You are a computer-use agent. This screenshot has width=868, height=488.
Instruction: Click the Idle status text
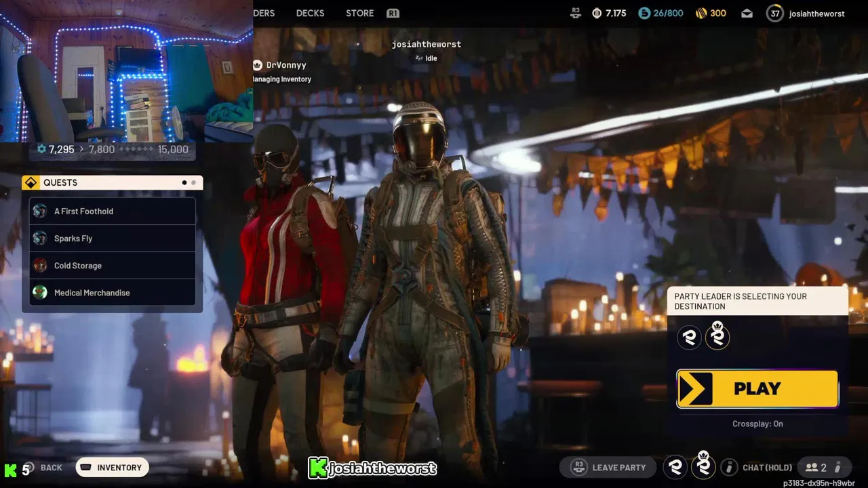click(431, 58)
